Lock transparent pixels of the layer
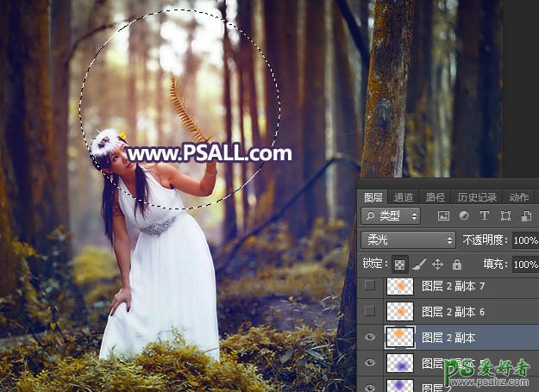The height and width of the screenshot is (392, 539). point(399,264)
